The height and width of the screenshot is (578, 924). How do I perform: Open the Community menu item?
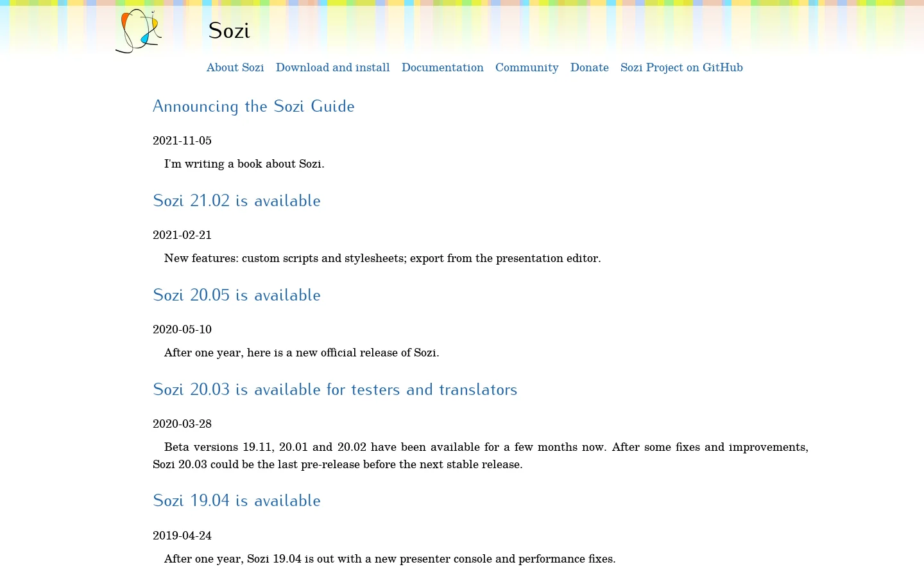coord(527,67)
